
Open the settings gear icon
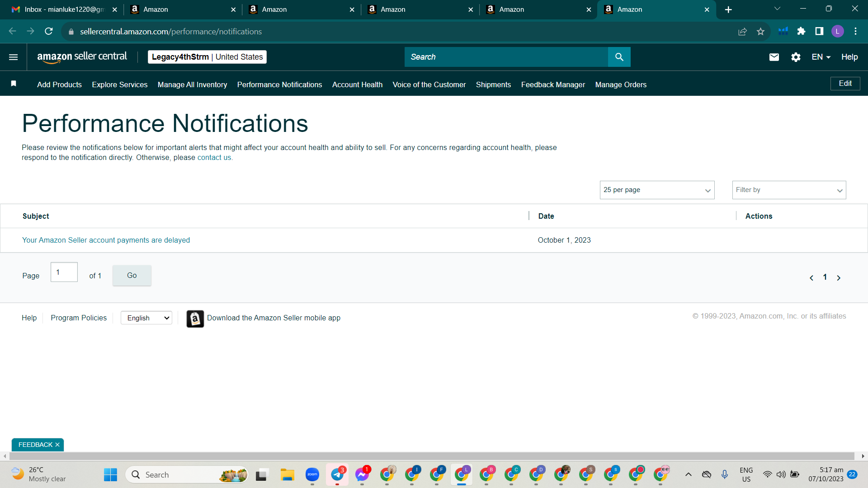coord(796,57)
